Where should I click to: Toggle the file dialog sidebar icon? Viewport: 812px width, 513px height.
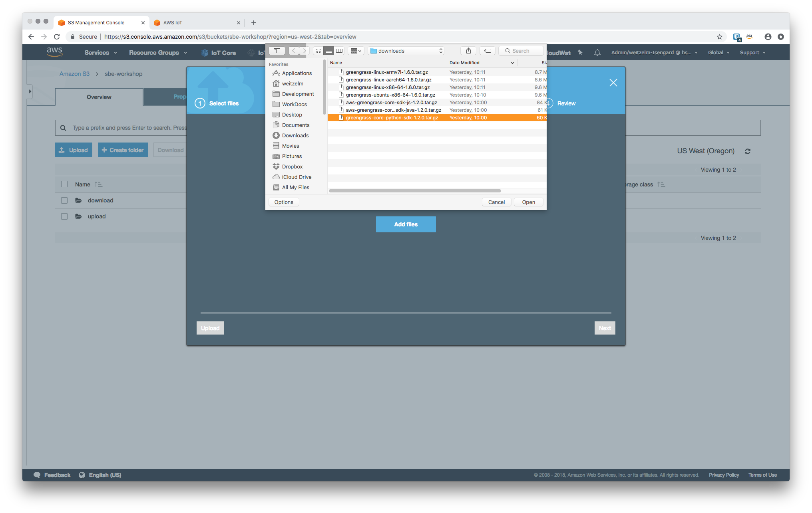click(x=277, y=51)
